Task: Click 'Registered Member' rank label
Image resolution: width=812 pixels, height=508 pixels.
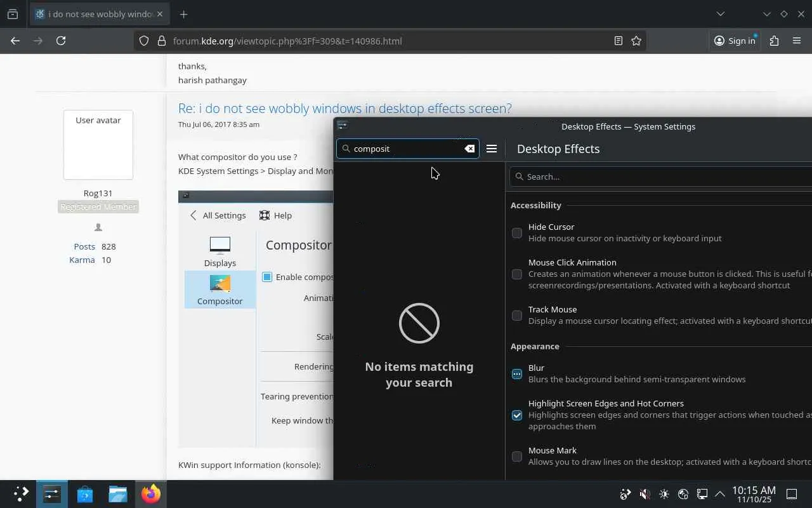Action: (98, 207)
